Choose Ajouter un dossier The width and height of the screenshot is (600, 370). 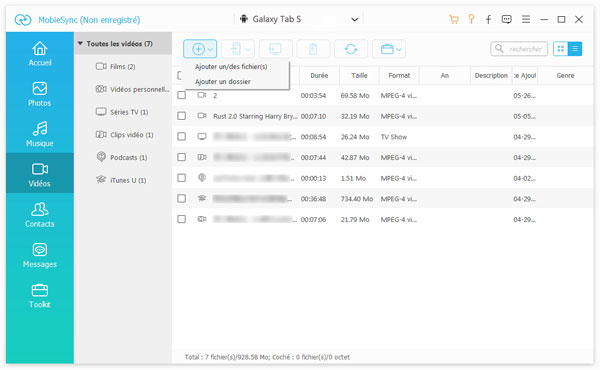point(223,81)
